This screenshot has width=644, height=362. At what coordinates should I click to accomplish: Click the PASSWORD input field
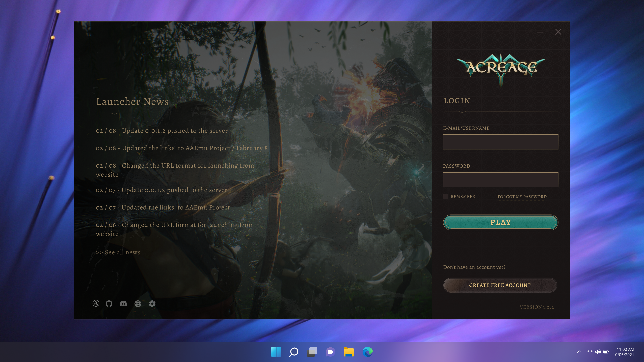point(500,180)
